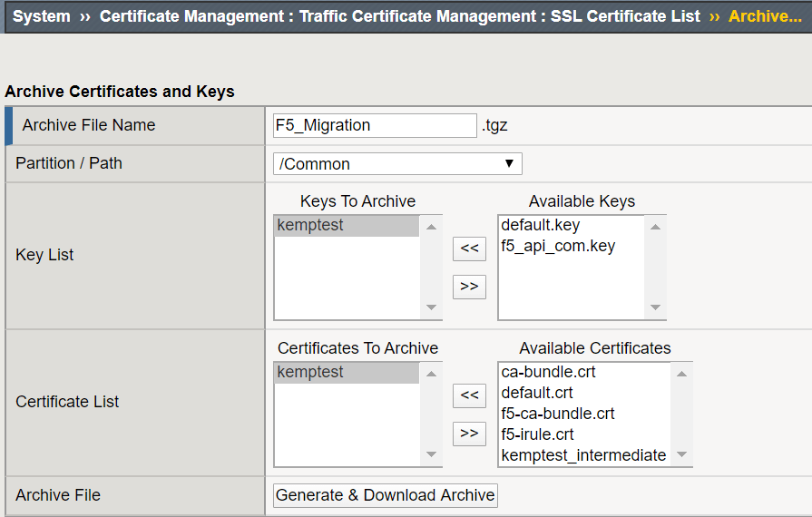The width and height of the screenshot is (812, 517).
Task: Open System breadcrumb link
Action: pos(42,16)
